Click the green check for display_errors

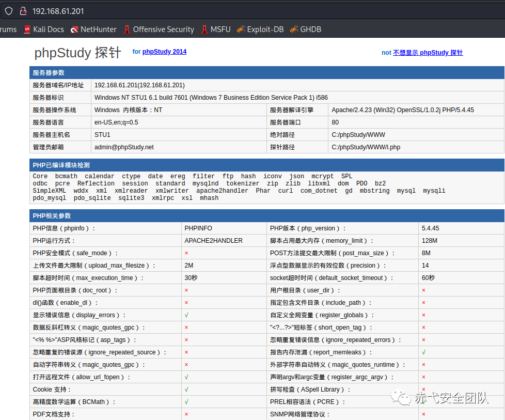pos(186,315)
